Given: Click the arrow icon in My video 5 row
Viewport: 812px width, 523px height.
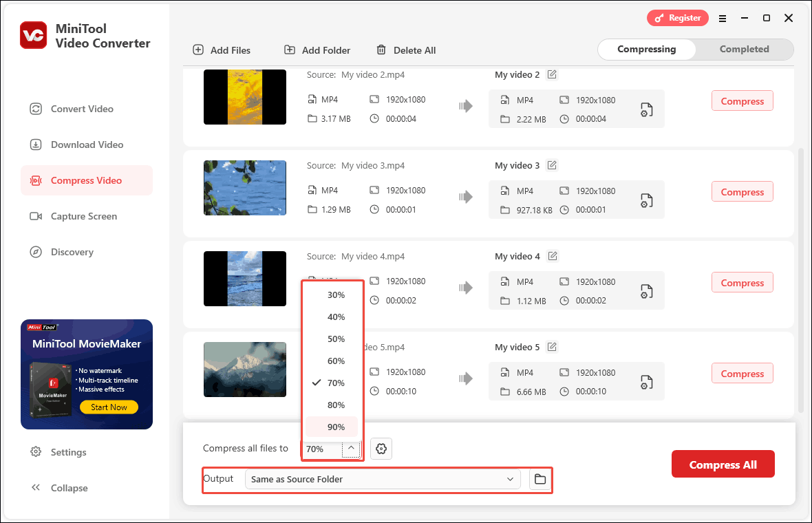Looking at the screenshot, I should tap(466, 378).
